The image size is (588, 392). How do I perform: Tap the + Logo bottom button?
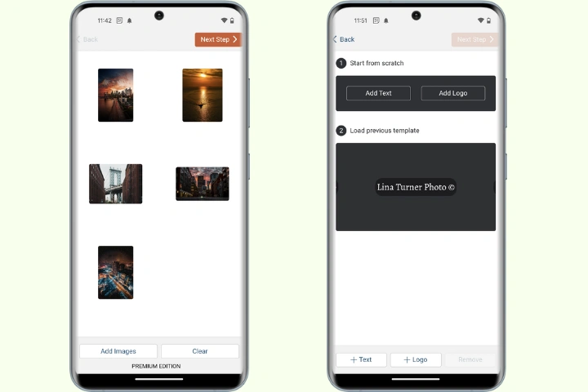(416, 359)
